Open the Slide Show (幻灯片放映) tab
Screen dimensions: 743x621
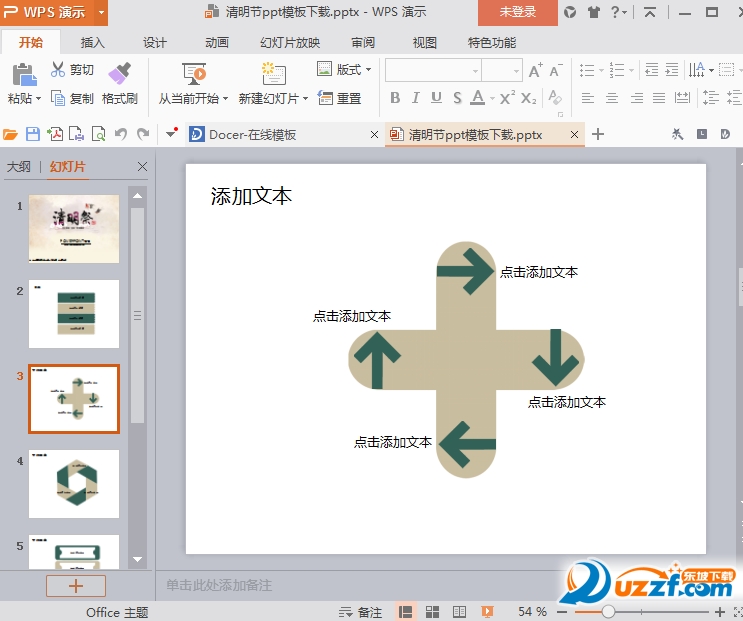pos(290,43)
